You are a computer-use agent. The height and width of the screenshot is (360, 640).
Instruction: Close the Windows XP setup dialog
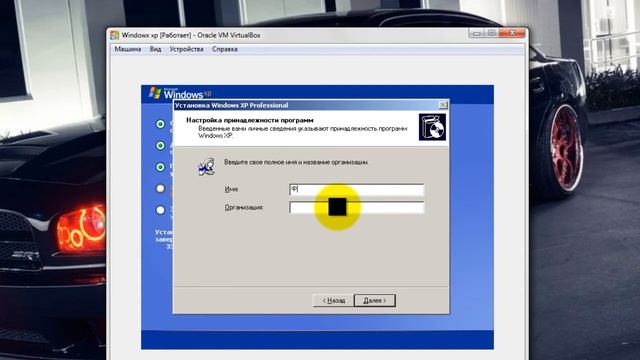(x=443, y=105)
